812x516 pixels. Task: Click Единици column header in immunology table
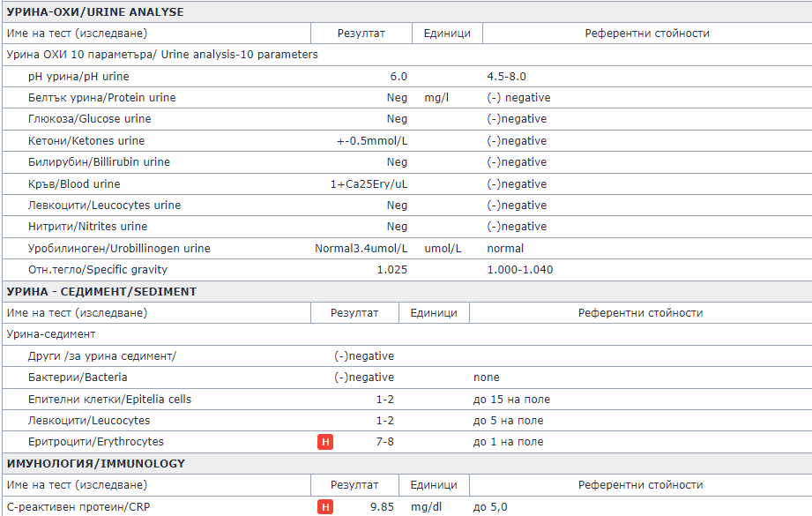[x=434, y=485]
